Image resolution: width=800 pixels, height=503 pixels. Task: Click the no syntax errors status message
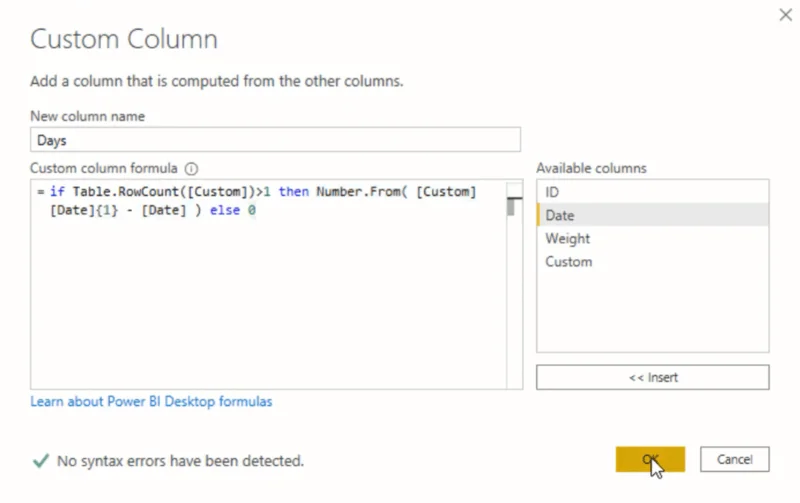tap(180, 461)
